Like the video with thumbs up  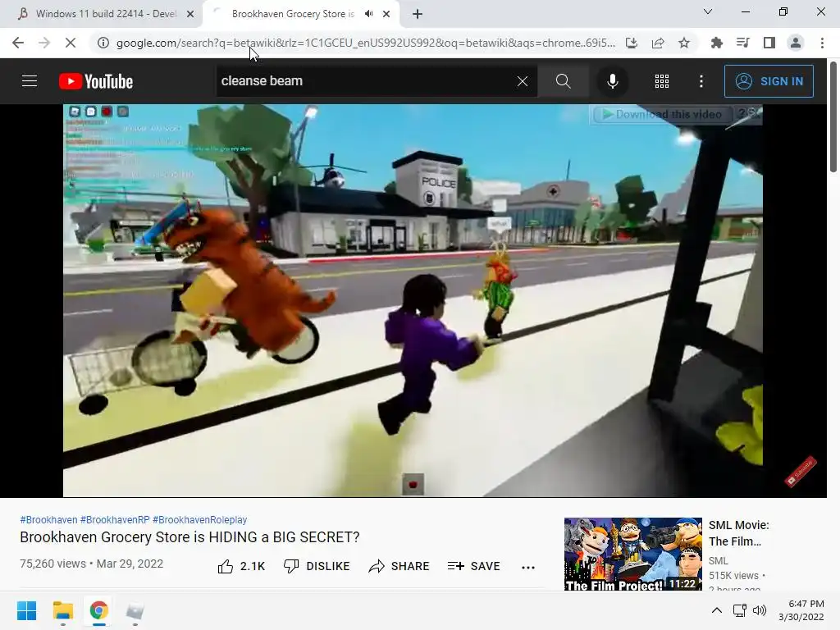click(241, 566)
